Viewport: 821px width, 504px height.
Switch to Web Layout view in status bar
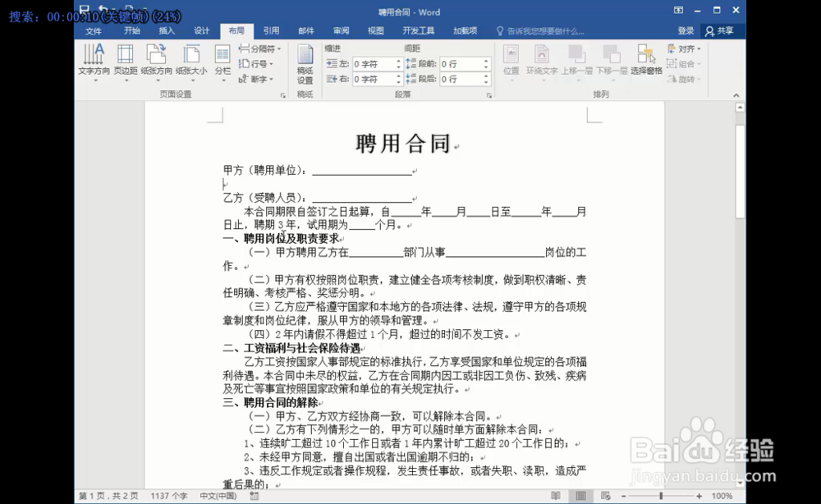(x=607, y=496)
